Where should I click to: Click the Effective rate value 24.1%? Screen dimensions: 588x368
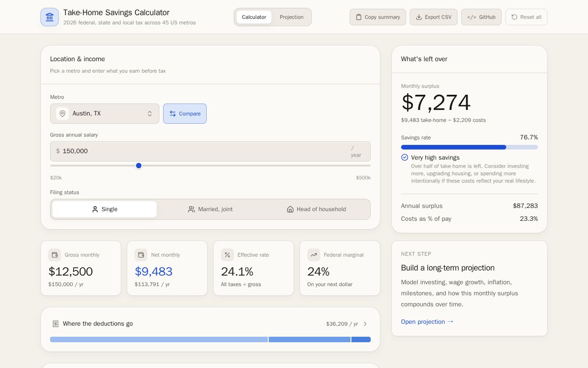point(237,271)
